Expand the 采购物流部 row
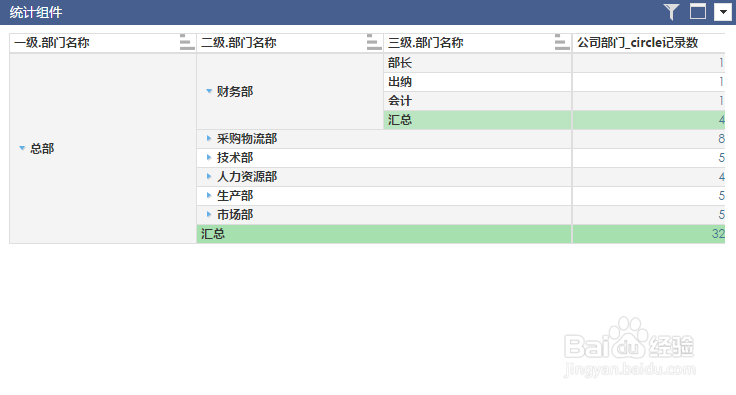The image size is (736, 395). click(x=209, y=138)
